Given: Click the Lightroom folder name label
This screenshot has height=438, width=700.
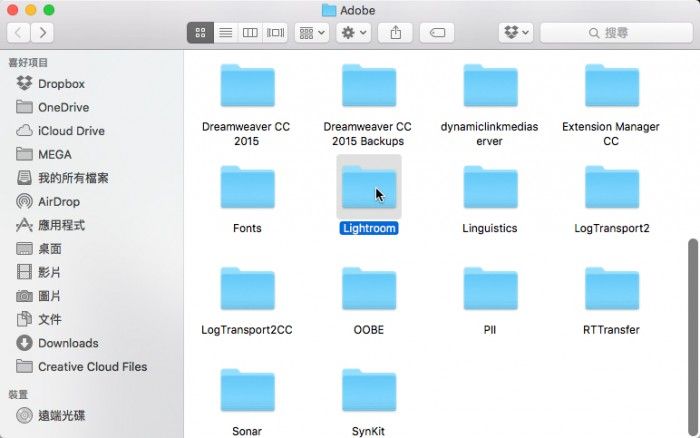Looking at the screenshot, I should (x=369, y=228).
